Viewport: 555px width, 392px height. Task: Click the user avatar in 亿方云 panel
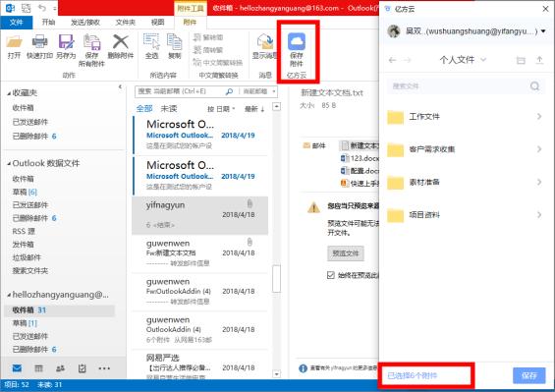(x=394, y=31)
